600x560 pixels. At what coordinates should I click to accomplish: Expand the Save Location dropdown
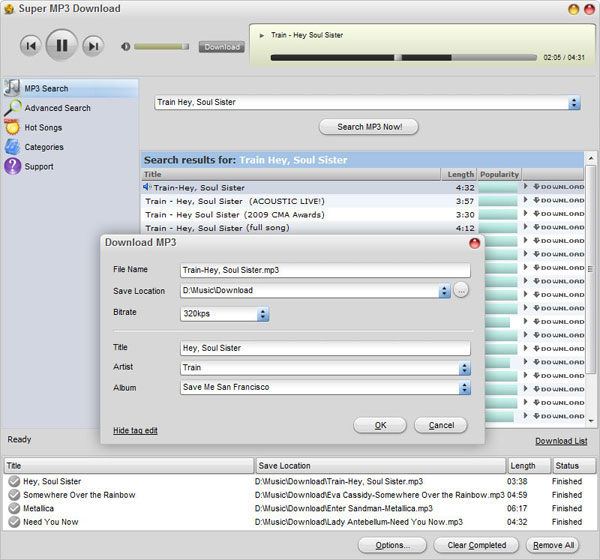pyautogui.click(x=444, y=291)
